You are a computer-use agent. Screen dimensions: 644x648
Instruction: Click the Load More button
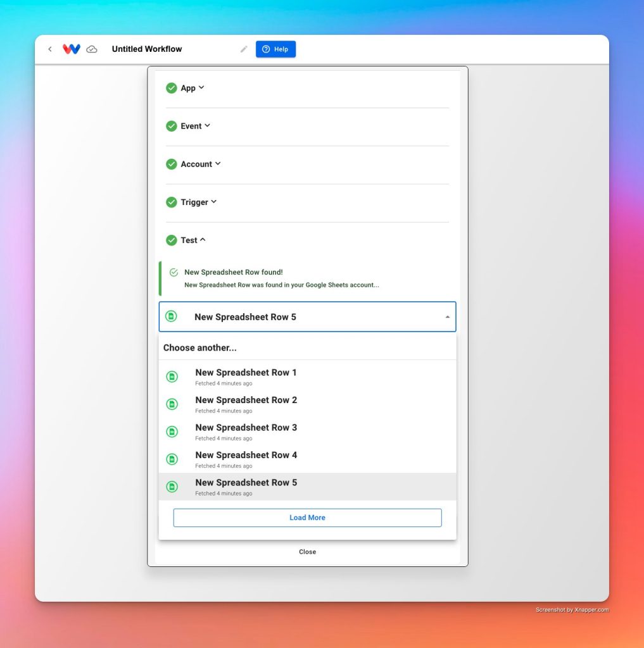tap(307, 518)
